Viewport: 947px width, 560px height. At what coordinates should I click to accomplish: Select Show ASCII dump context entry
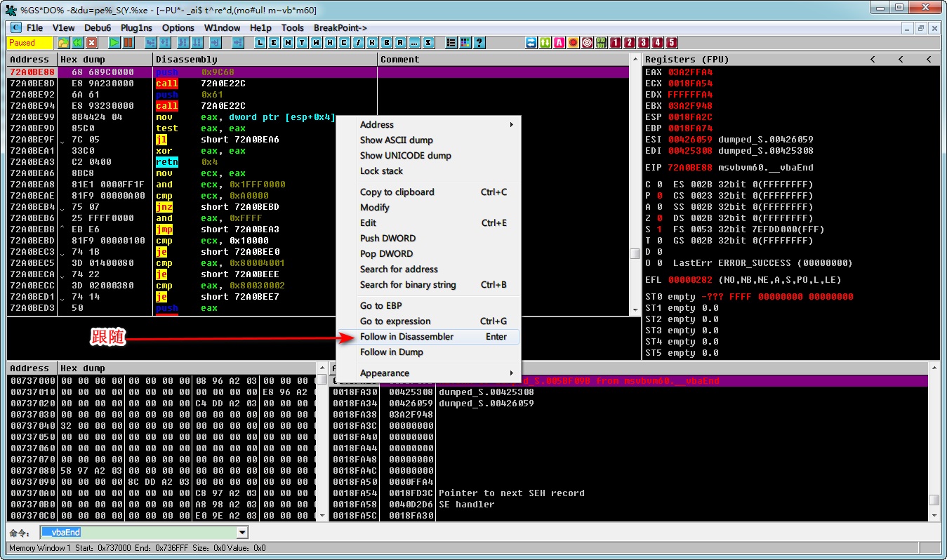click(428, 140)
